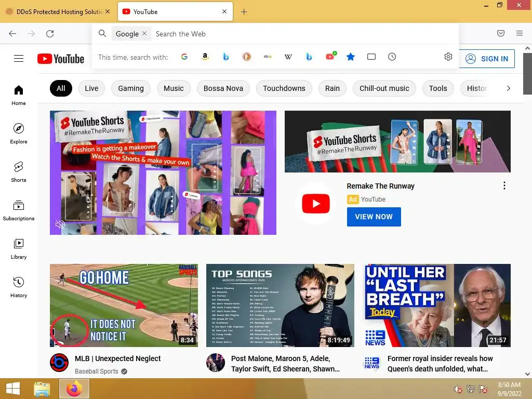Open the YouTube hamburger guide menu
Viewport: 532px width, 399px height.
19,59
